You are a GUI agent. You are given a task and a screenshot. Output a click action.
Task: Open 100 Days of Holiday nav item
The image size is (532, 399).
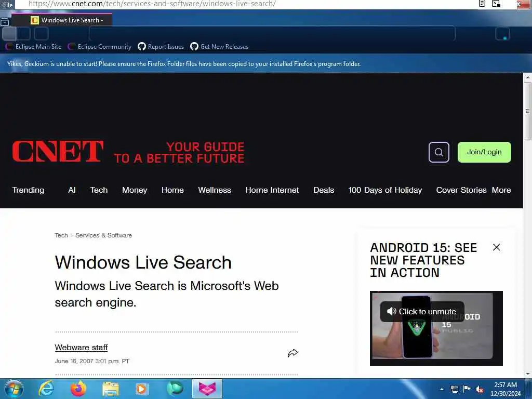(385, 190)
